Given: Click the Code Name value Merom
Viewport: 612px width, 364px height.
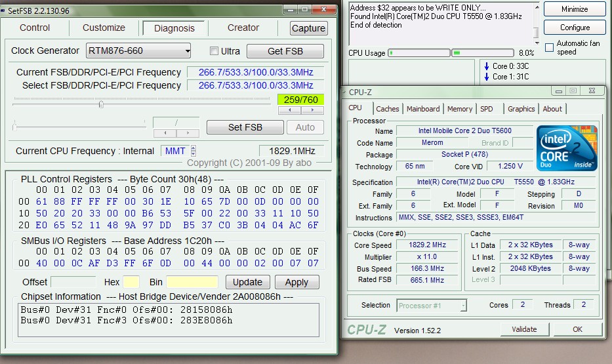Looking at the screenshot, I should [432, 143].
